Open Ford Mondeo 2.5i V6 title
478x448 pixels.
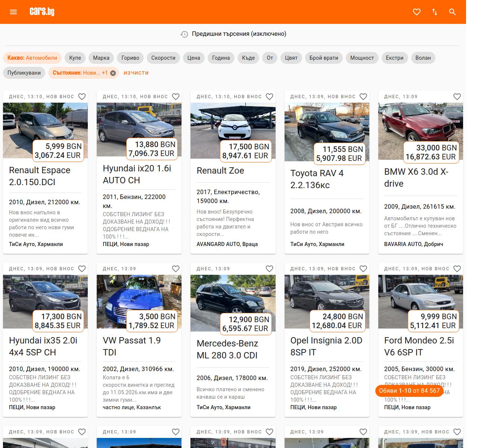(x=419, y=346)
